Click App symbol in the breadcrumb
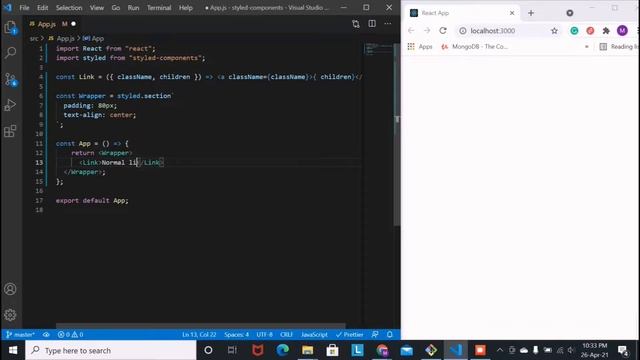Screen dimensions: 640x360 [x=98, y=38]
